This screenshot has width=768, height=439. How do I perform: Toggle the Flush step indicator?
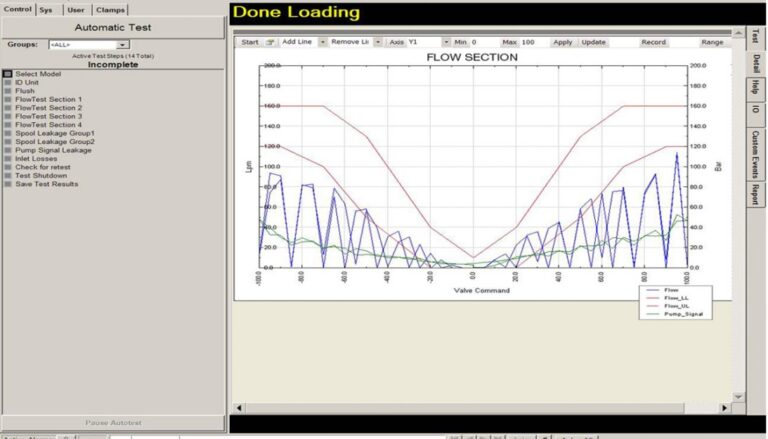click(7, 91)
